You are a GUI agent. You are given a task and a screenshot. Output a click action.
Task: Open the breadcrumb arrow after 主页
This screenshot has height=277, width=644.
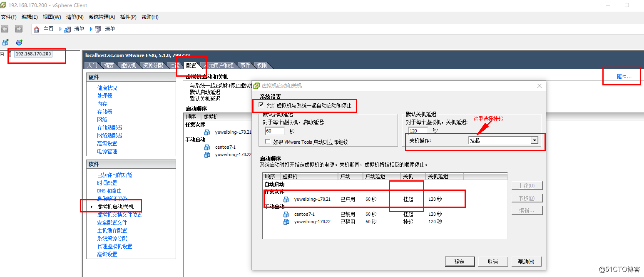61,29
